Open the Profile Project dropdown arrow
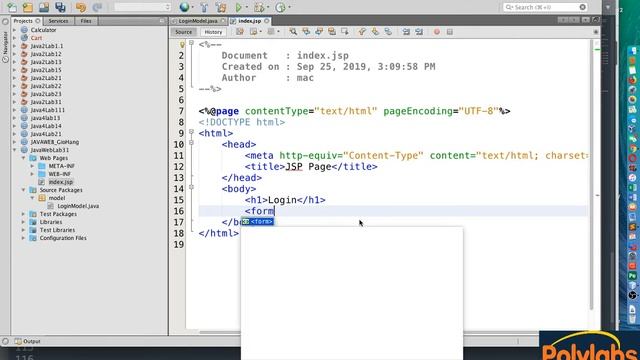640x360 pixels. (289, 7)
